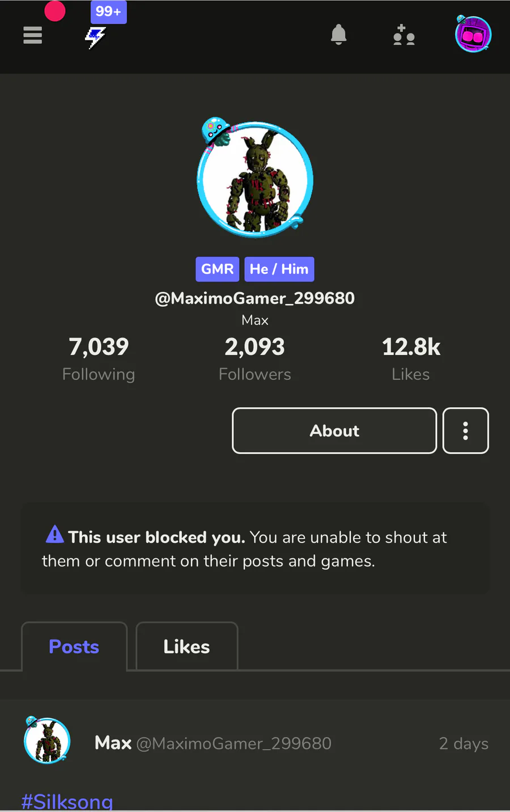Click the '2 days' post timestamp

click(x=463, y=743)
